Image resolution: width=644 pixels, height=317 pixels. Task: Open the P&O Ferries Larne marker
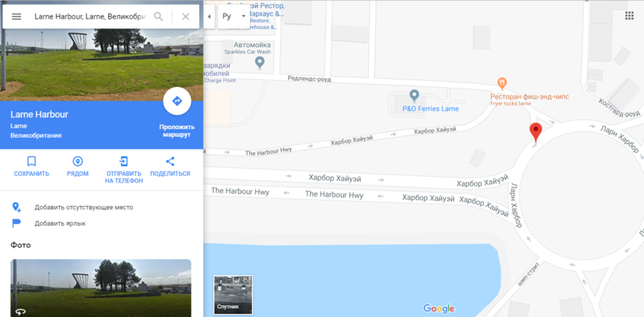pos(415,95)
